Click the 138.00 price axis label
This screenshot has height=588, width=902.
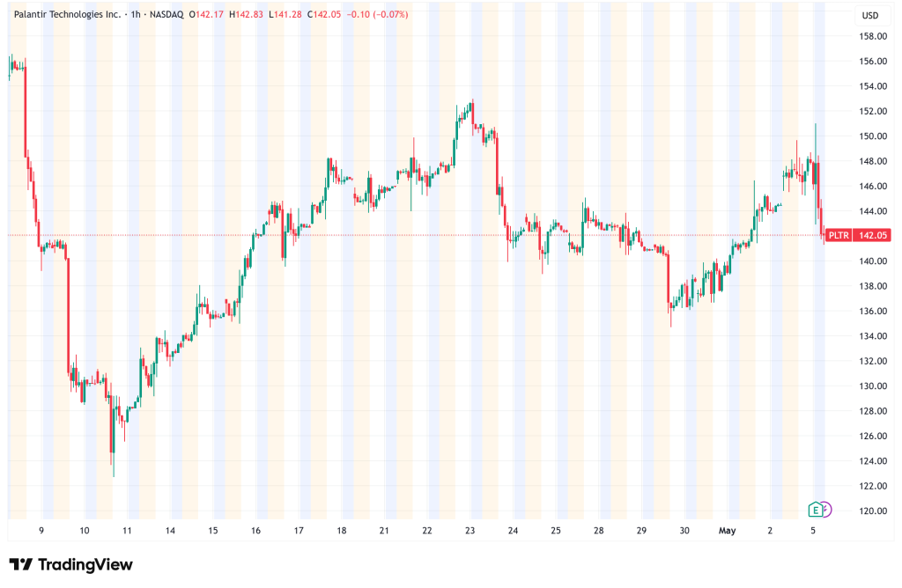point(873,286)
